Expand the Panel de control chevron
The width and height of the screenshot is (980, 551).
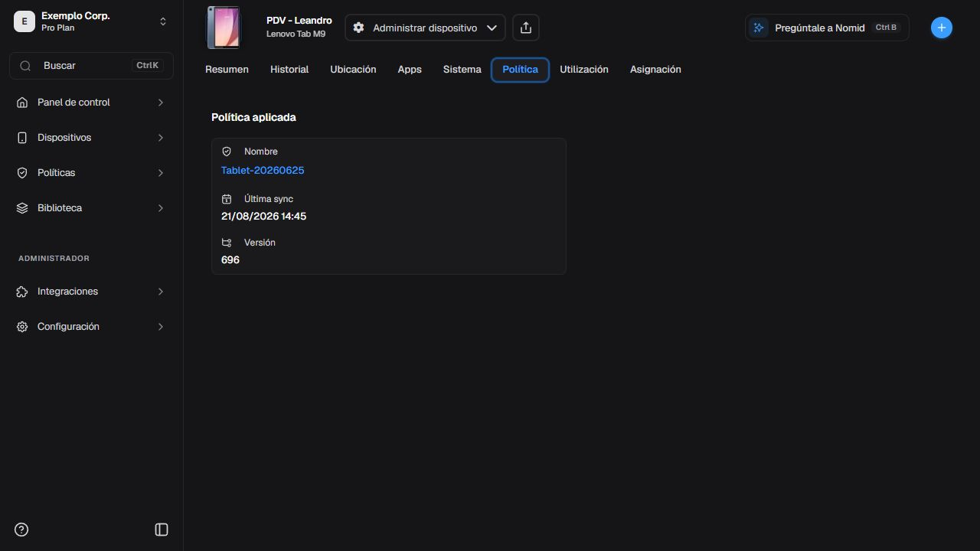point(161,103)
